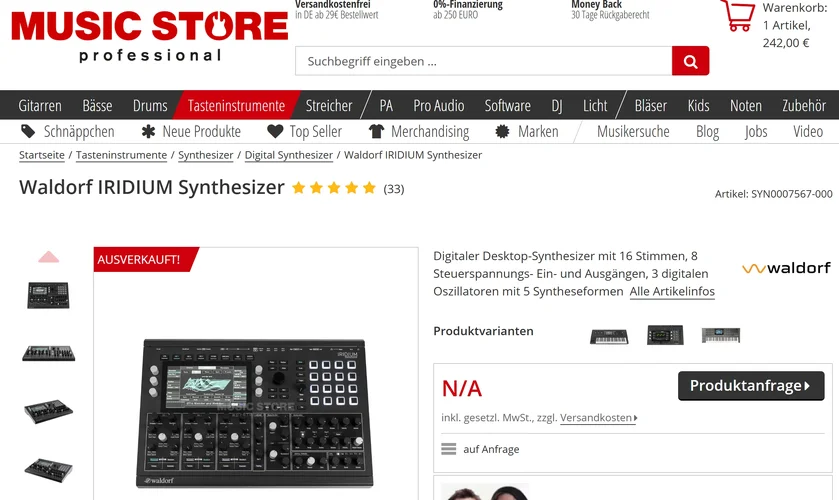Click the Waldorf brand logo
The image size is (839, 500).
(x=786, y=268)
